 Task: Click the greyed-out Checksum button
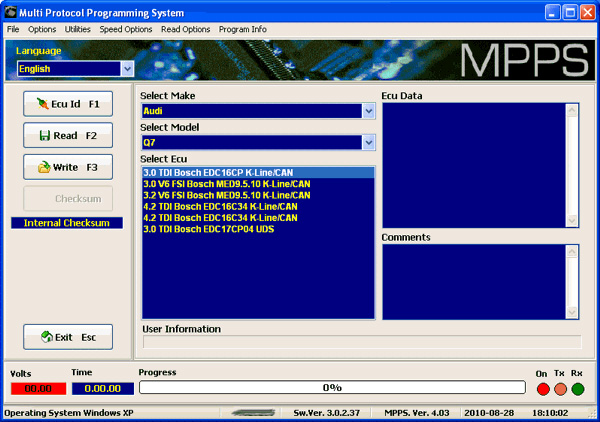(x=68, y=199)
